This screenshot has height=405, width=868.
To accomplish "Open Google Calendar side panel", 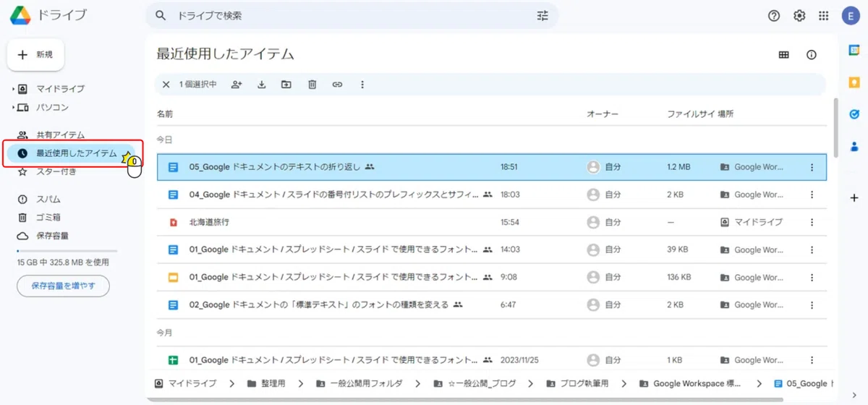I will [x=854, y=51].
